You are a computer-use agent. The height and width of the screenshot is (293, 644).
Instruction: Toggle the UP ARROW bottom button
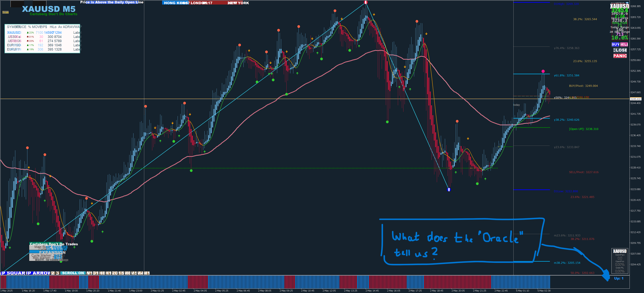(38, 273)
